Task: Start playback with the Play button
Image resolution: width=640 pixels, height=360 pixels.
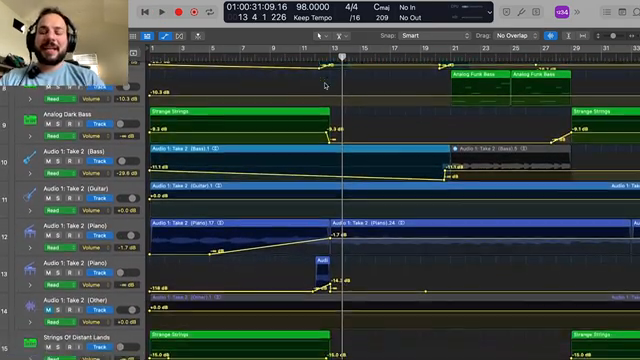Action: (x=162, y=12)
